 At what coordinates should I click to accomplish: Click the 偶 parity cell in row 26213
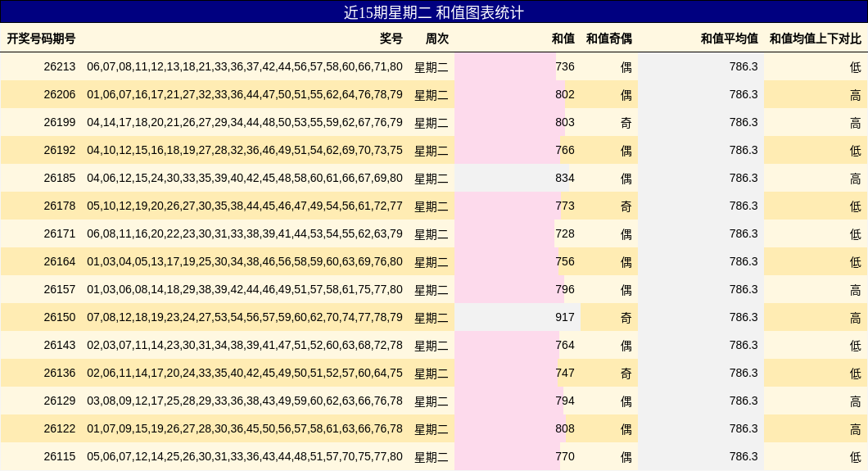click(x=626, y=67)
